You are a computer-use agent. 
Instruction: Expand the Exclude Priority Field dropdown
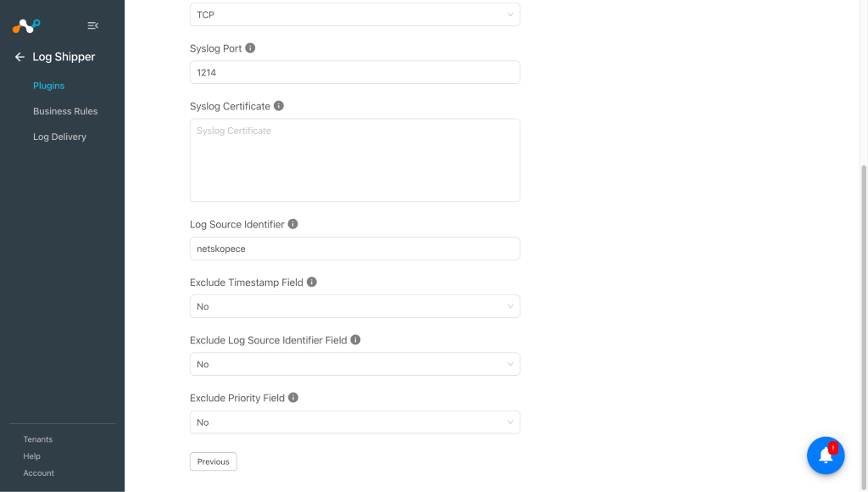click(355, 422)
